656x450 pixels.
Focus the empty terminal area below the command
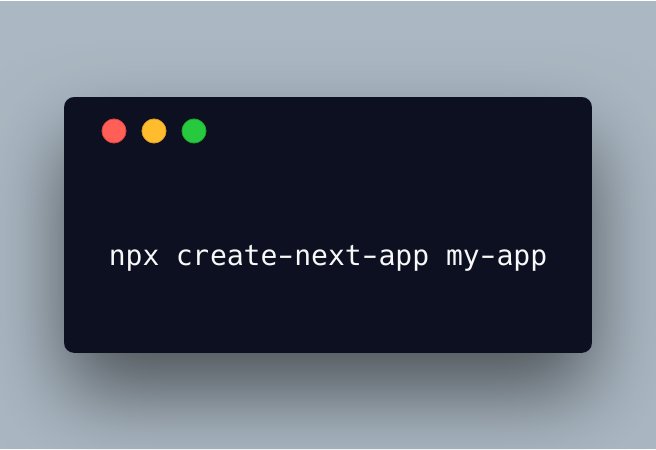click(328, 314)
